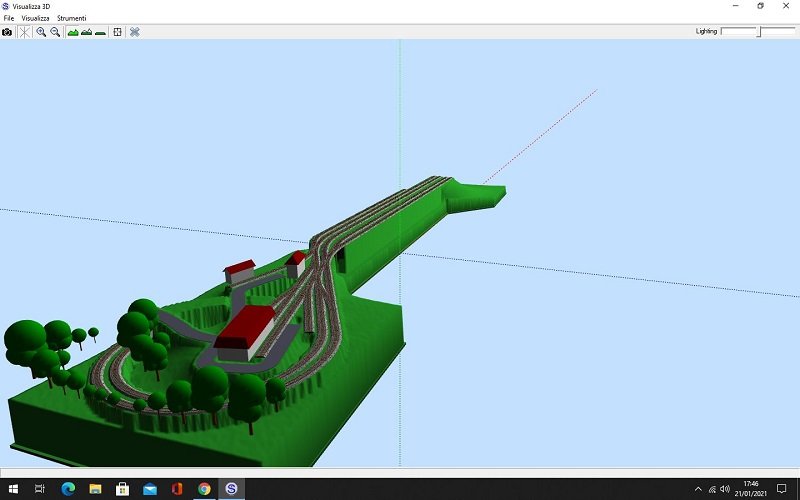Open Microsoft Edge from the taskbar
The width and height of the screenshot is (800, 500).
(x=68, y=489)
